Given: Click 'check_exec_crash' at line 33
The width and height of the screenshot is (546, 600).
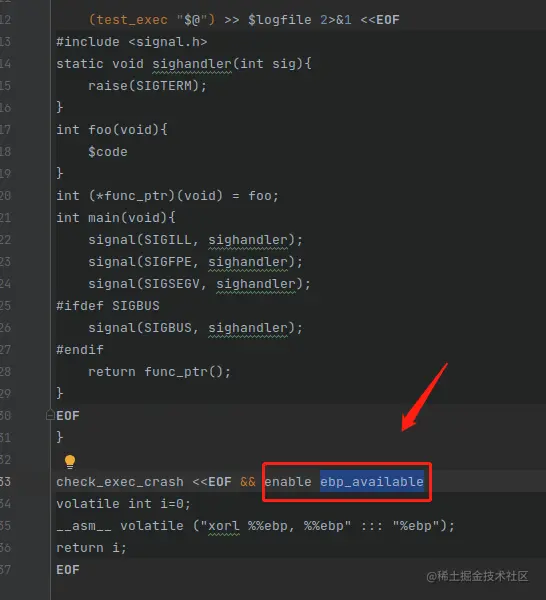Looking at the screenshot, I should pyautogui.click(x=120, y=482).
